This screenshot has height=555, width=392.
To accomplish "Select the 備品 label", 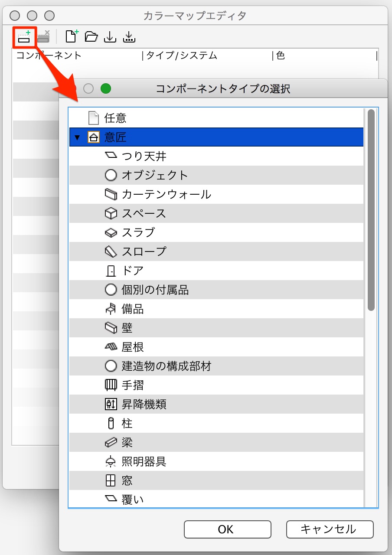I will point(133,309).
